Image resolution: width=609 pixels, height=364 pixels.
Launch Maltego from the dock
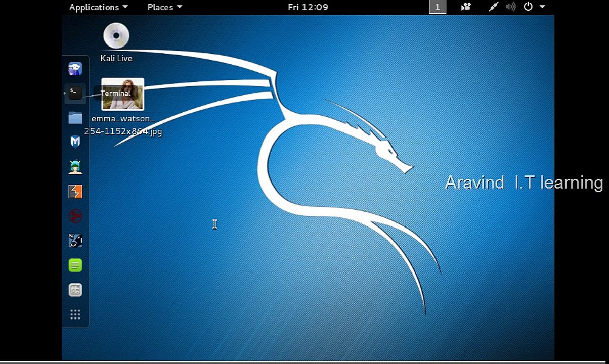[75, 216]
